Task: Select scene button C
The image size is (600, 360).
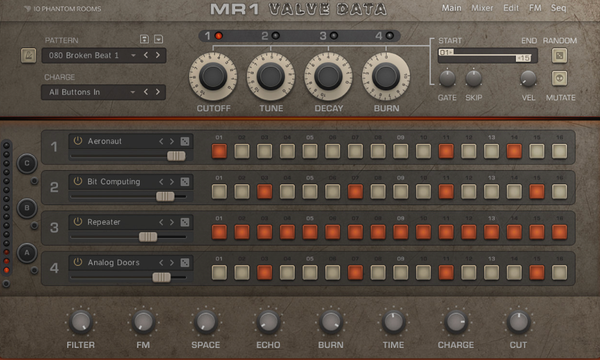Action: coord(27,163)
